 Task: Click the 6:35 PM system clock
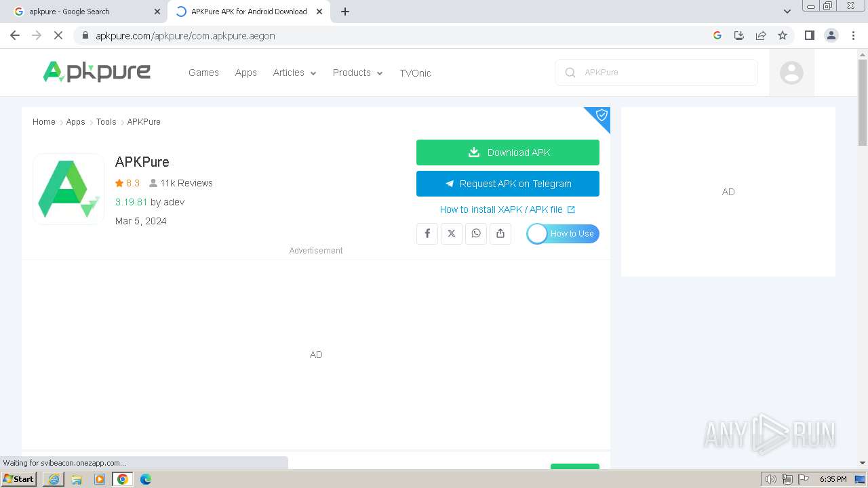833,479
